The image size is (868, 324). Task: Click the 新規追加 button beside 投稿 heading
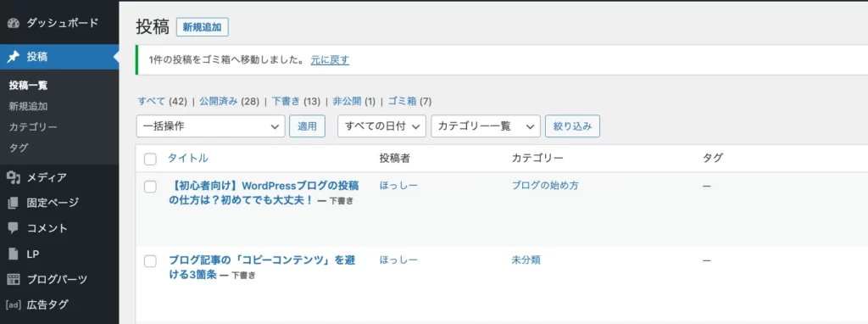[x=202, y=27]
